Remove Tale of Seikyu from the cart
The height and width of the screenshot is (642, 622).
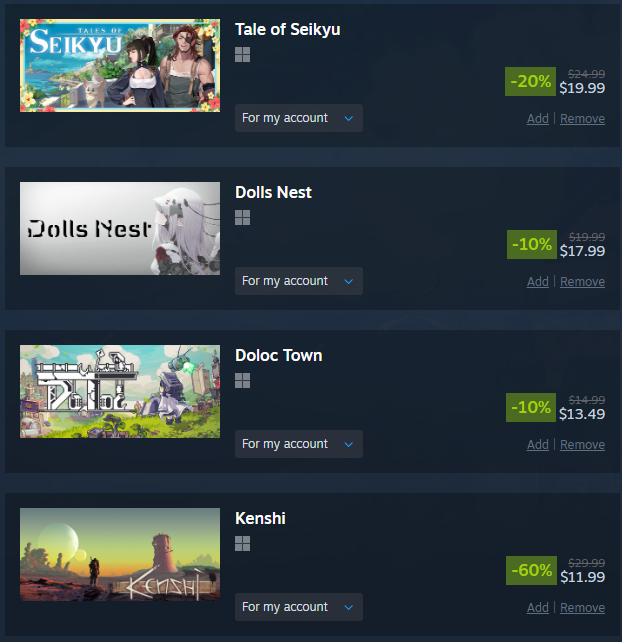pos(582,119)
